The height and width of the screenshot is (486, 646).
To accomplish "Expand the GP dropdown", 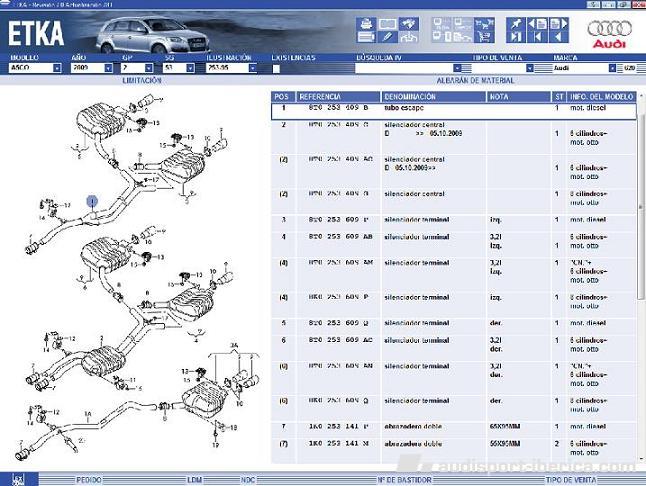I will (149, 68).
